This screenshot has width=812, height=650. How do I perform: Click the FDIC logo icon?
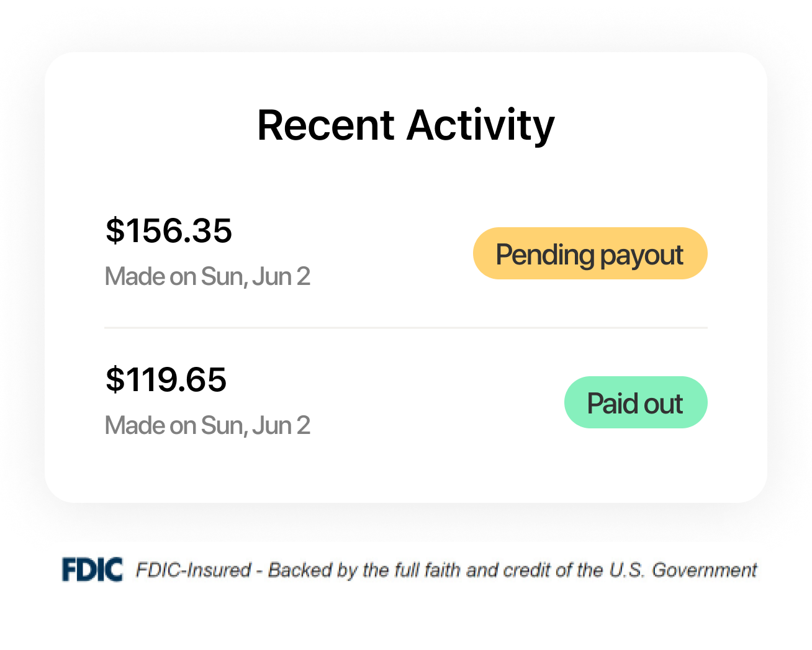(x=92, y=570)
